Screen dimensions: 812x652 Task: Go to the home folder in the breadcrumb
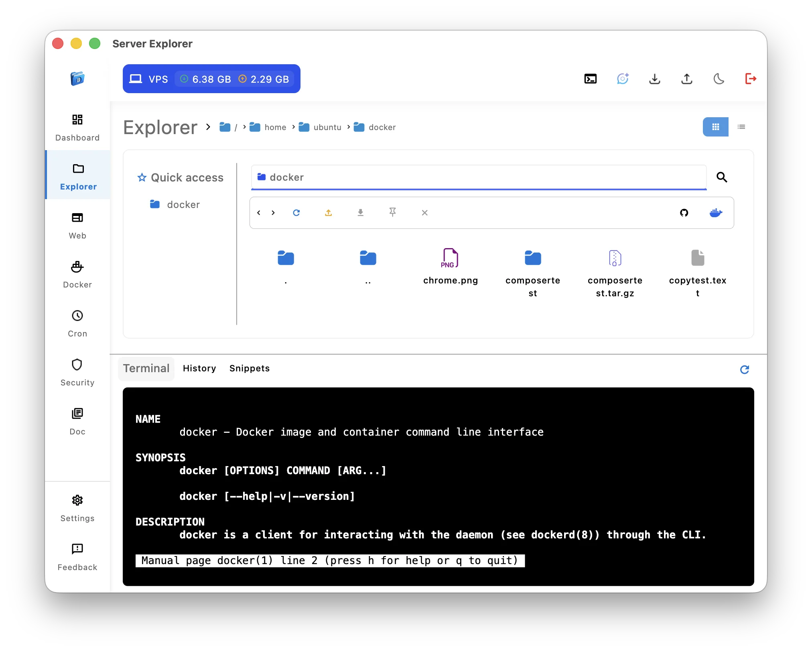click(x=268, y=127)
